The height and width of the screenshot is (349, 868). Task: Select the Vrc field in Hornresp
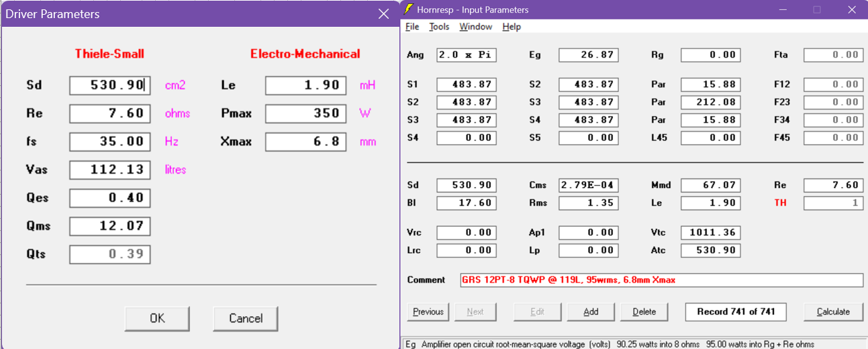(x=467, y=233)
